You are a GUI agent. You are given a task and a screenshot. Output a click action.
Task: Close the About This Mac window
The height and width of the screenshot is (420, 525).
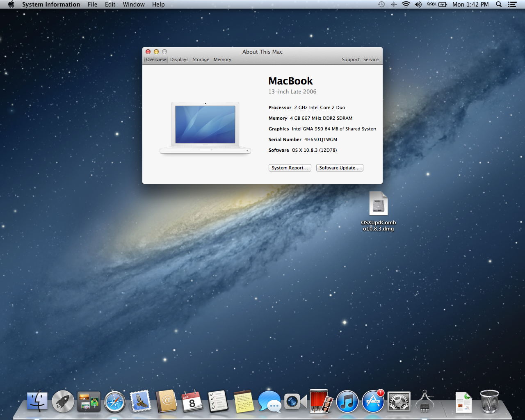(x=148, y=52)
